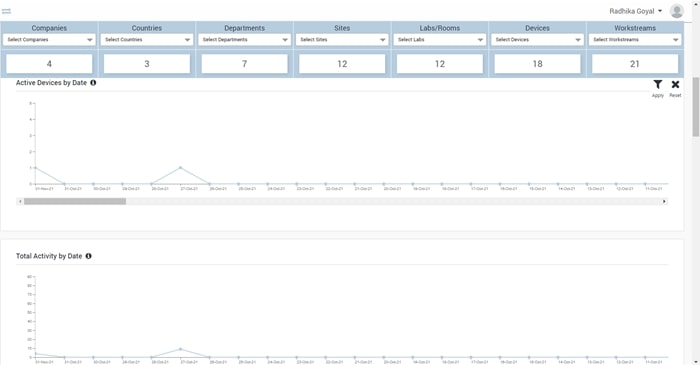Viewport: 700px width, 365px height.
Task: Click the horizontal chart scrollbar thumb
Action: pos(75,202)
